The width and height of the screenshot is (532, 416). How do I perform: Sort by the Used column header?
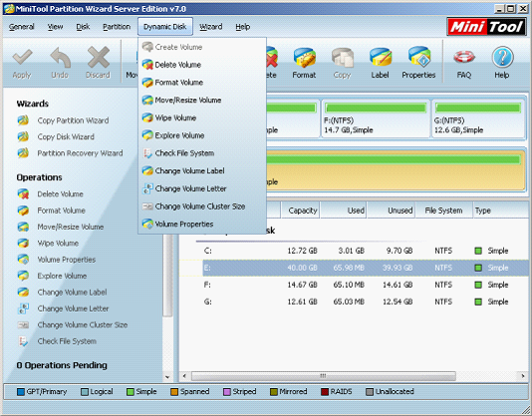[x=344, y=210]
